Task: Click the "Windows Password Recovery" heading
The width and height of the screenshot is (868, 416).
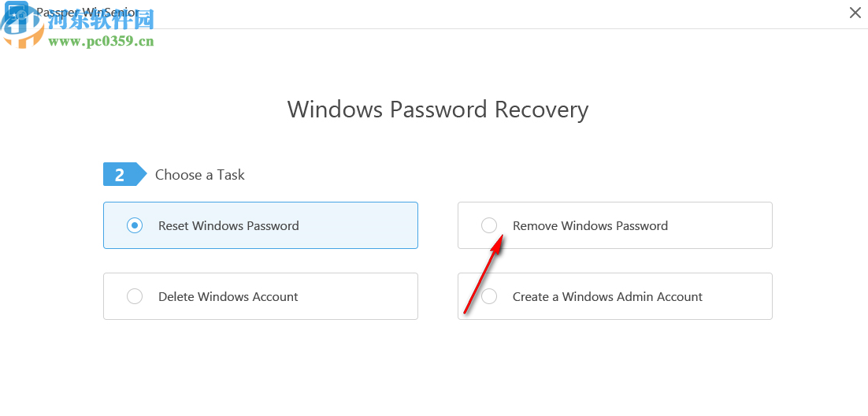Action: (437, 109)
